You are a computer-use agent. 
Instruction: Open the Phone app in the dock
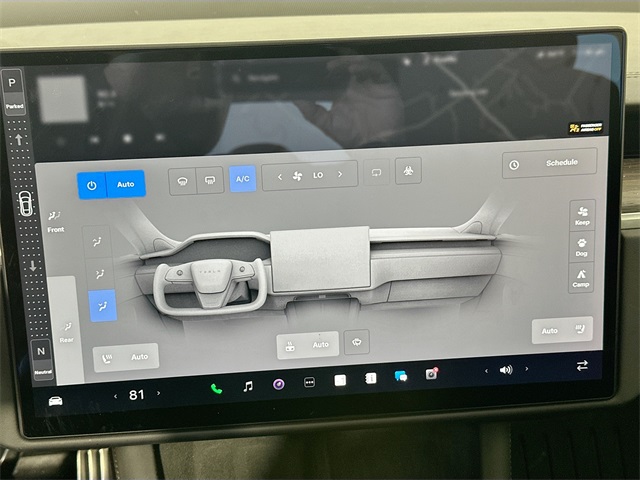216,386
